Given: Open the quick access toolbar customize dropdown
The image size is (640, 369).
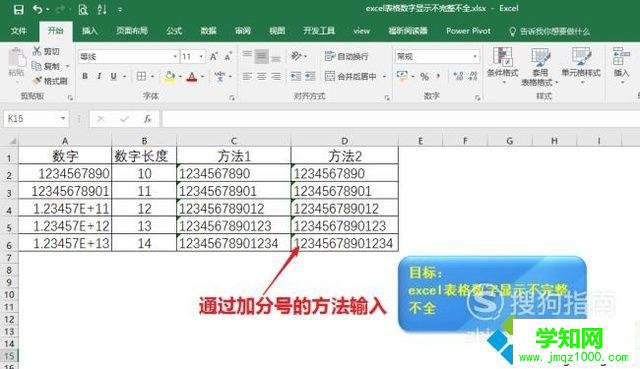Looking at the screenshot, I should (x=120, y=9).
